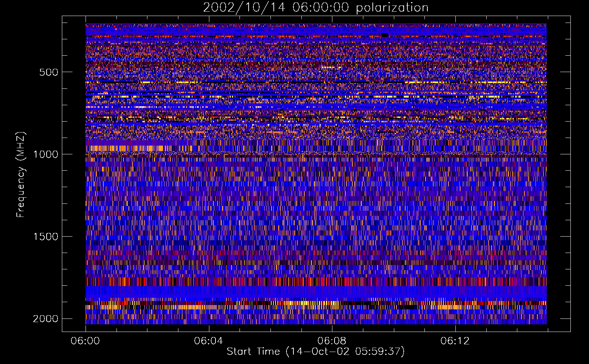Click the plot title '2002/10/14 06:00:00 polarization'

point(316,8)
